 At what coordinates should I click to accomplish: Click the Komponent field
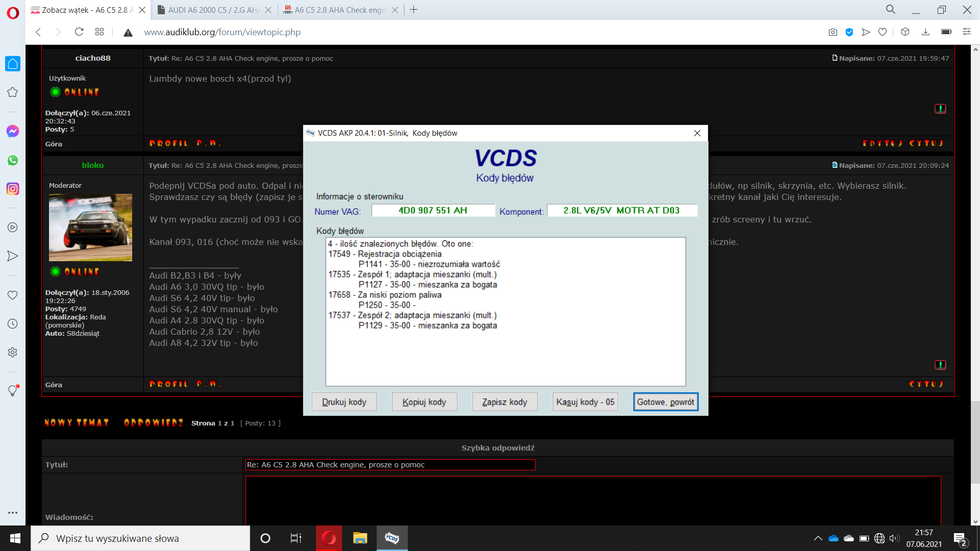pos(622,211)
